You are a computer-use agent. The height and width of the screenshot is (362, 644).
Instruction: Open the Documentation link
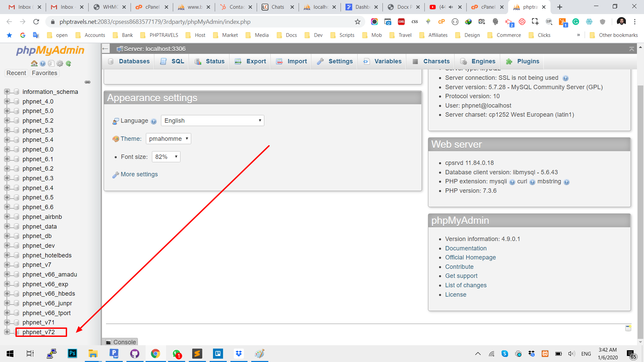coord(466,248)
